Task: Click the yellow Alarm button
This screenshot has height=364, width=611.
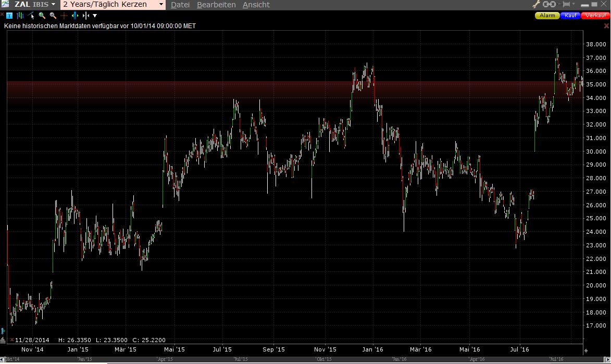Action: (x=547, y=16)
